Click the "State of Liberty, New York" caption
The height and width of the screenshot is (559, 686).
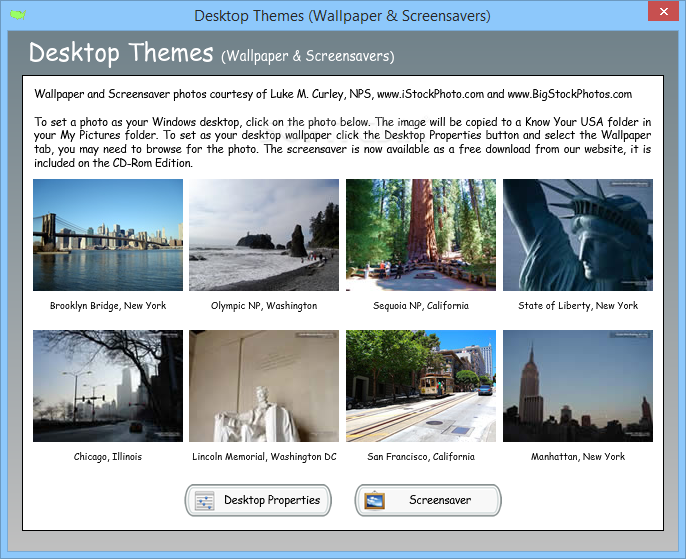coord(578,306)
